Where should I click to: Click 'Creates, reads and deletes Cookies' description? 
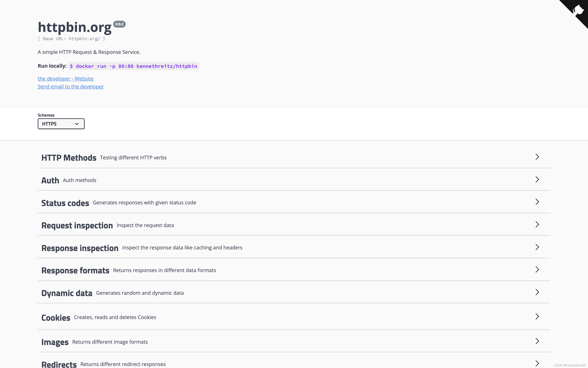115,317
